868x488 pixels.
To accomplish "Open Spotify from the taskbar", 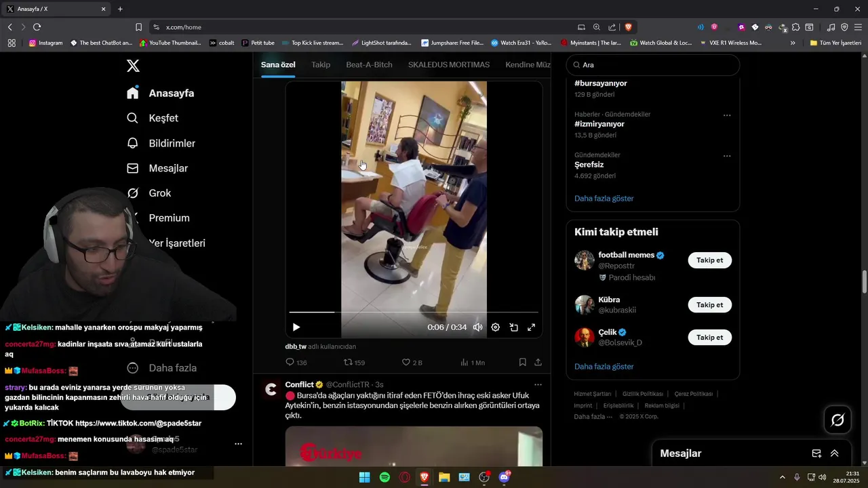I will [384, 477].
